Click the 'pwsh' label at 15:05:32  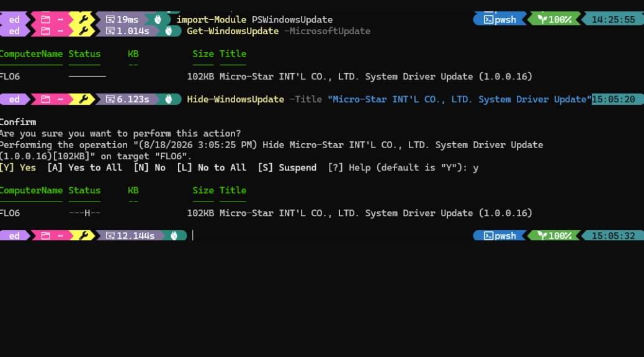coord(505,236)
